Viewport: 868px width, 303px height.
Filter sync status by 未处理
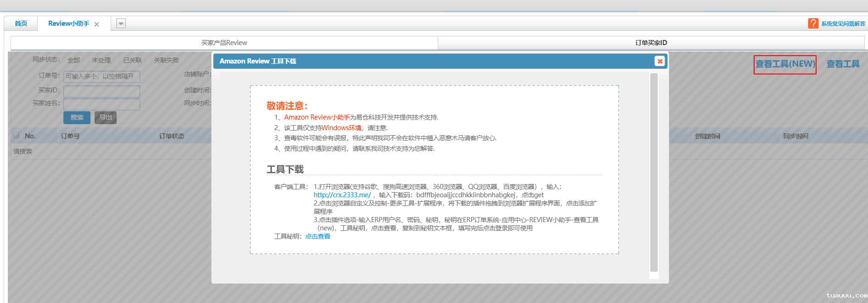click(101, 60)
